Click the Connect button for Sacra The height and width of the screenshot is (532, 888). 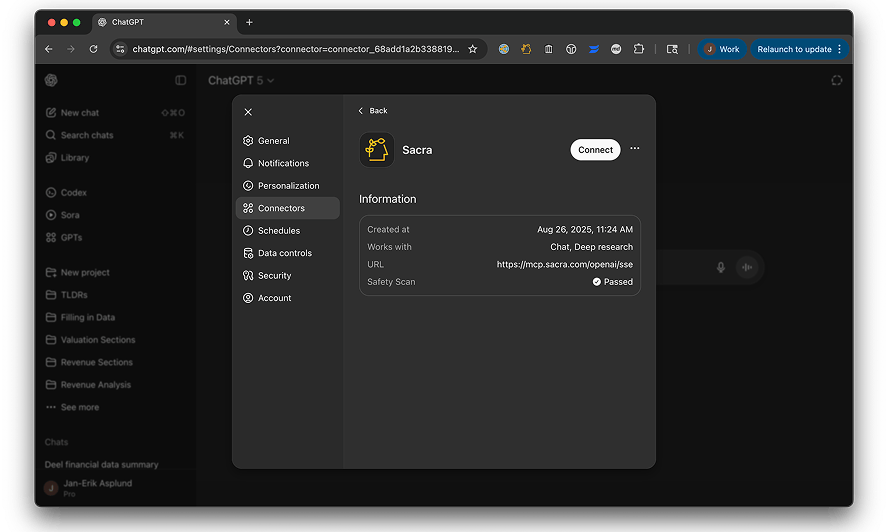595,150
